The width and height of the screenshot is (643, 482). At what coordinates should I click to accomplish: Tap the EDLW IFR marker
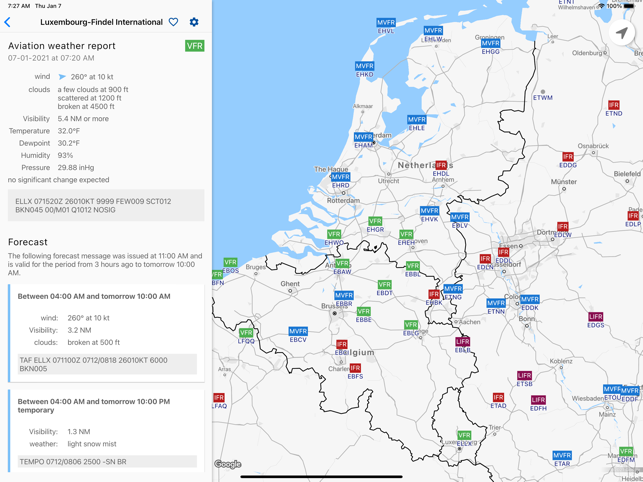[x=563, y=226]
